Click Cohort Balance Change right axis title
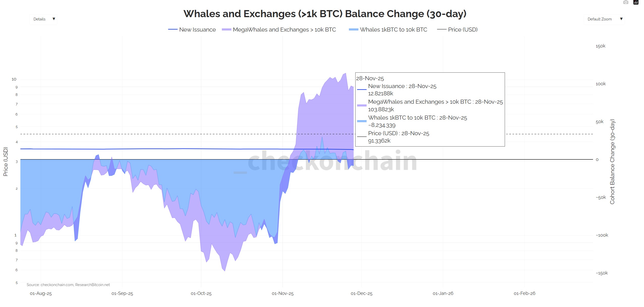This screenshot has width=644, height=307. 612,161
